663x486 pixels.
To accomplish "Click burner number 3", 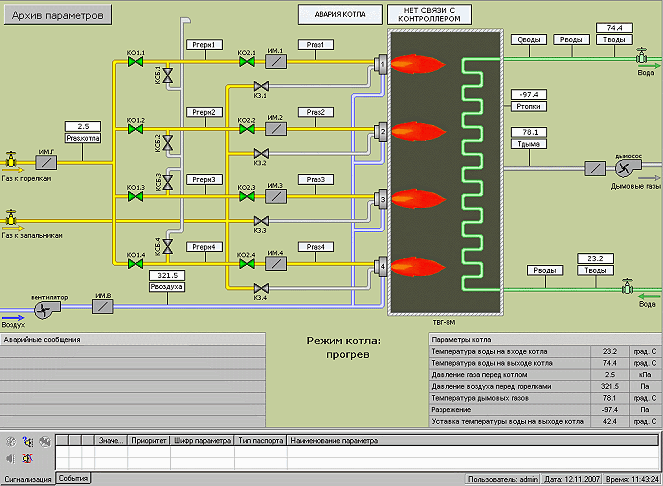I will pos(381,200).
